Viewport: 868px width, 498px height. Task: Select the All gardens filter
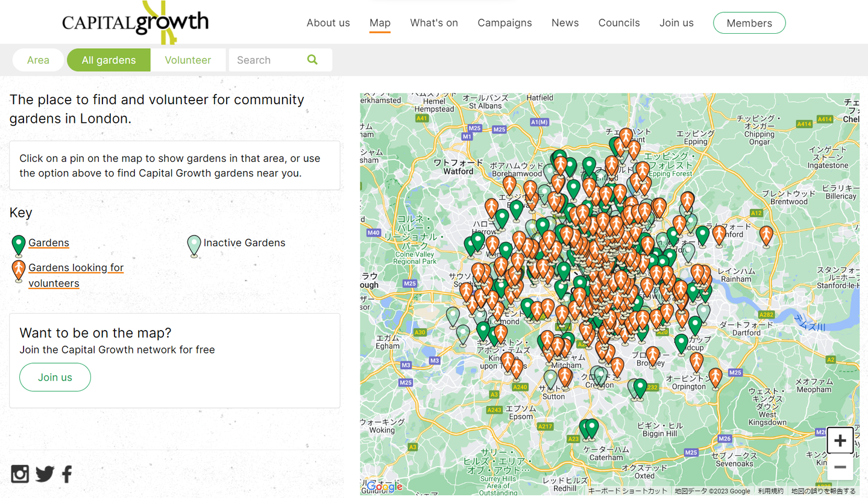tap(108, 60)
